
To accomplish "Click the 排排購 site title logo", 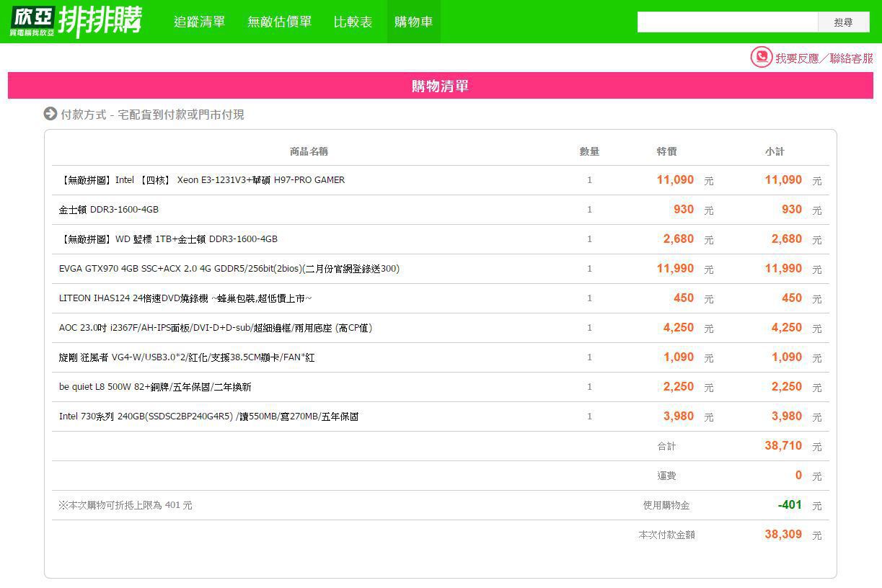I will (x=100, y=22).
